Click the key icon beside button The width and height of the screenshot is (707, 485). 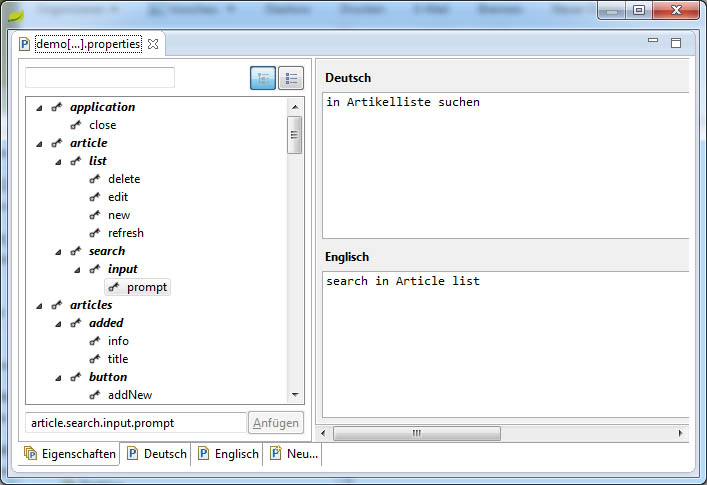point(76,377)
